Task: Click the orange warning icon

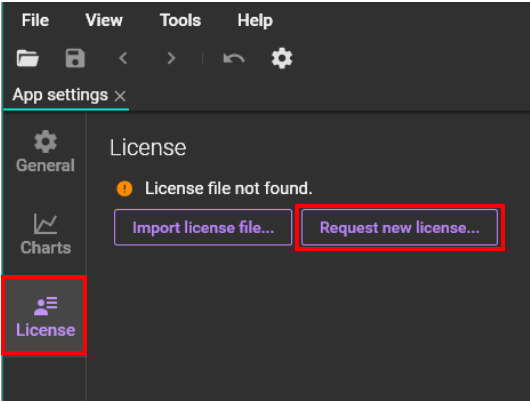Action: pos(124,189)
